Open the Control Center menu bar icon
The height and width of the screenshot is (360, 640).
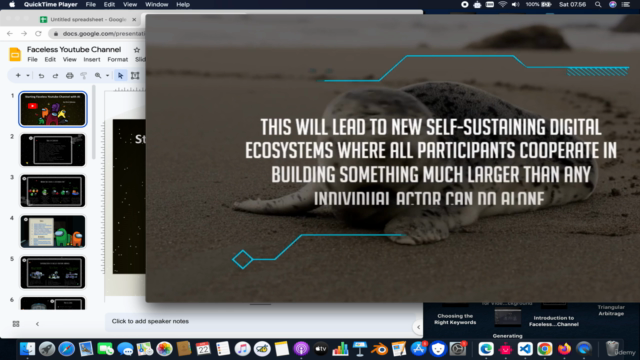[626, 4]
